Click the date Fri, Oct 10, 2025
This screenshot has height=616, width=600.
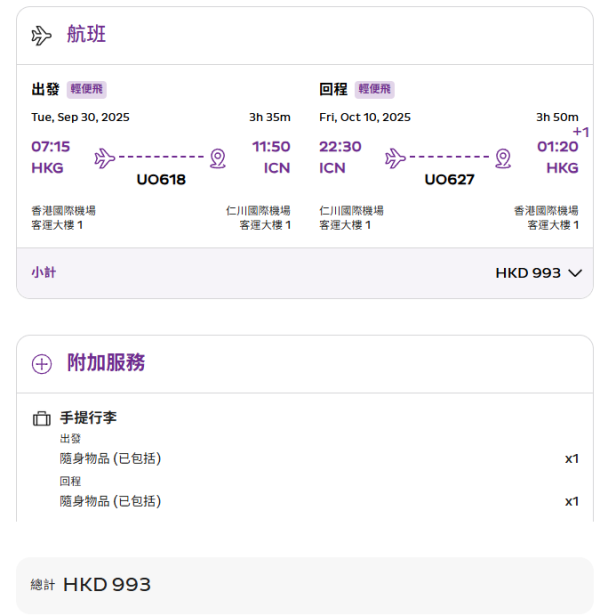[365, 117]
